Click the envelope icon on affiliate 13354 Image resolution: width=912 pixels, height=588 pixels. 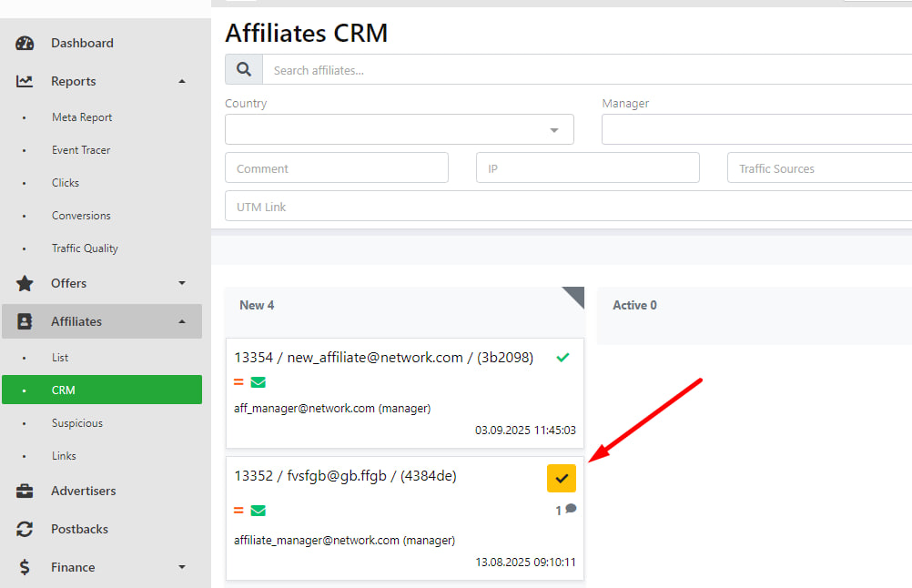(258, 382)
